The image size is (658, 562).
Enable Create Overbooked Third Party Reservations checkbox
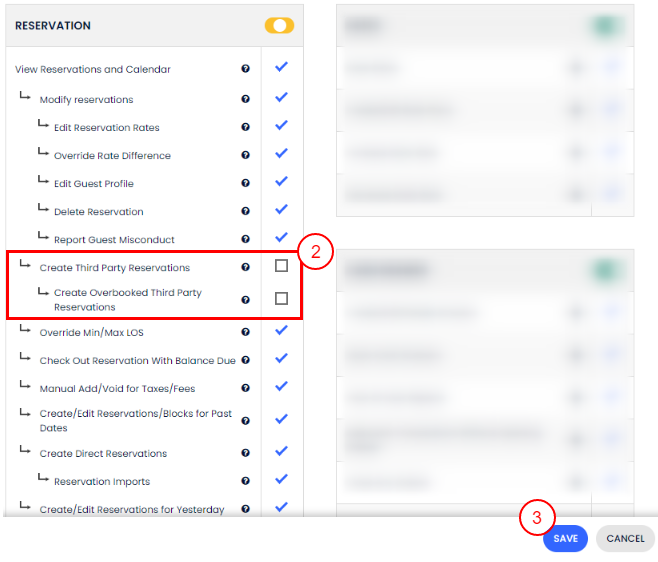click(x=281, y=298)
